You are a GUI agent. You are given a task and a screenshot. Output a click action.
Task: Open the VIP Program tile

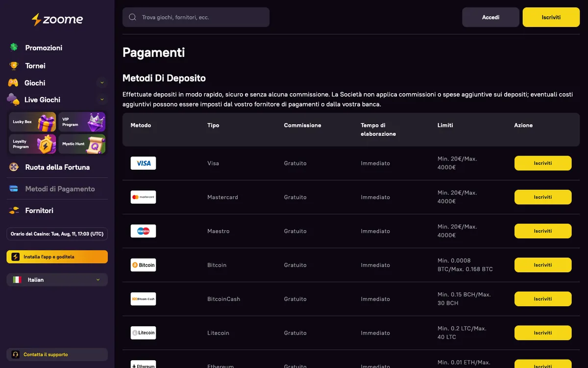(82, 122)
